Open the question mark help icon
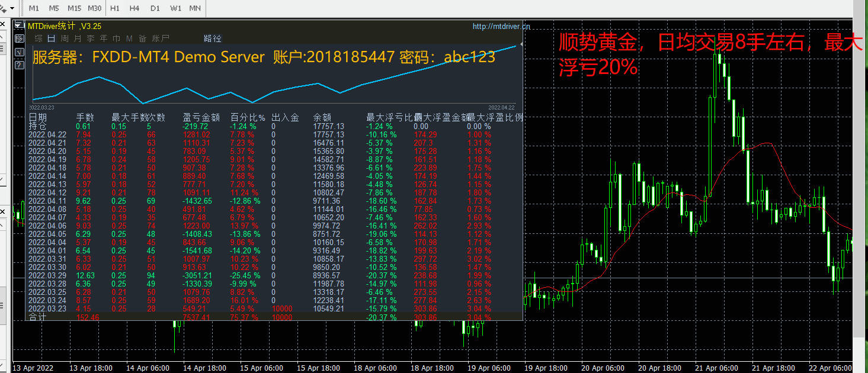The image size is (868, 373). (x=19, y=65)
